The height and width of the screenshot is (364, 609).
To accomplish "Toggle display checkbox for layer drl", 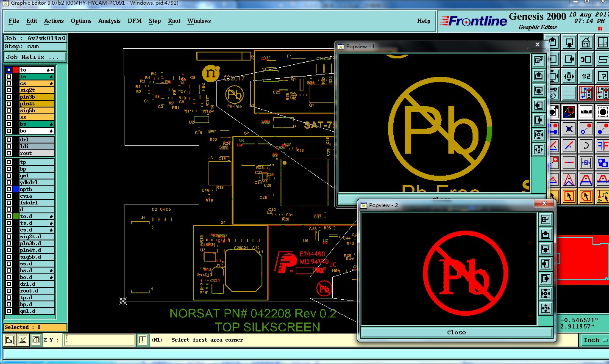I will pyautogui.click(x=9, y=140).
